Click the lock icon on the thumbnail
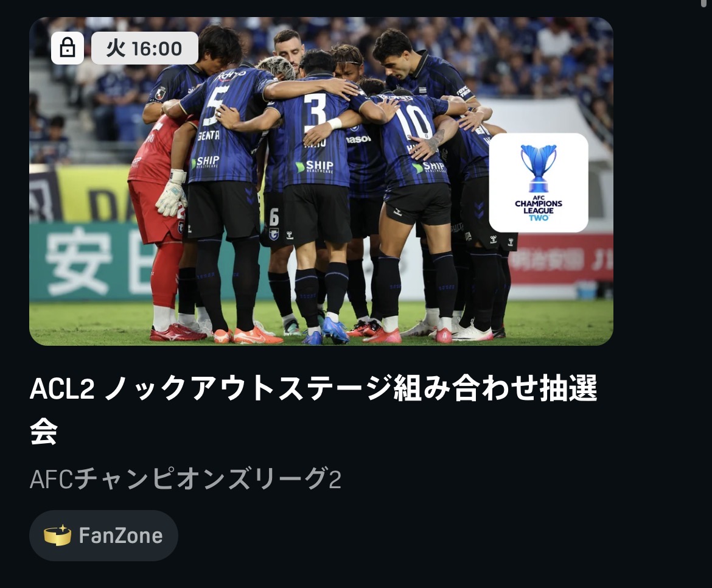 click(x=67, y=47)
